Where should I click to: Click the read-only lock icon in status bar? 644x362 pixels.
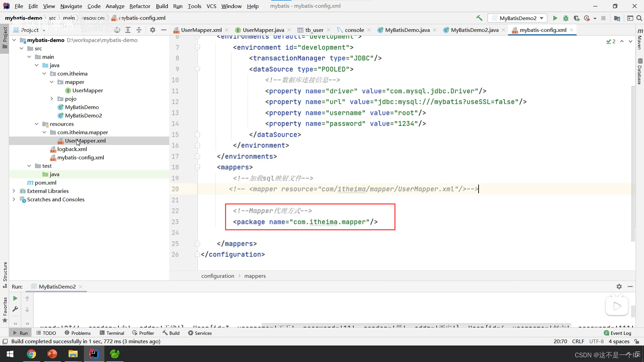pos(637,342)
